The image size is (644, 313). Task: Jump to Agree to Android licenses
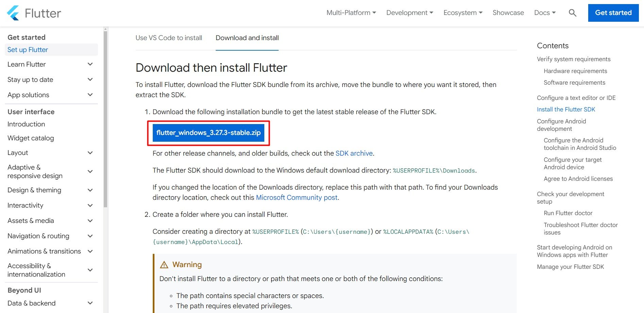pos(578,179)
